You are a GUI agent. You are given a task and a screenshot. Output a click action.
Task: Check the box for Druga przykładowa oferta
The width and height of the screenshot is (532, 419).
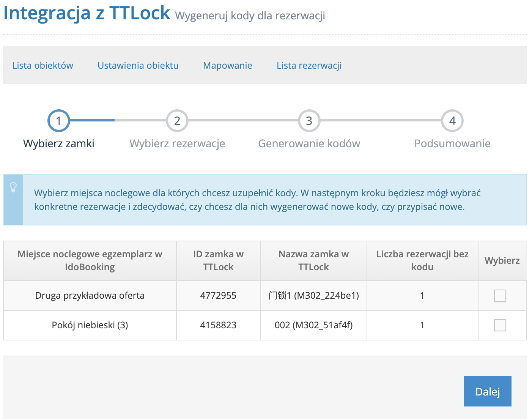(x=500, y=296)
